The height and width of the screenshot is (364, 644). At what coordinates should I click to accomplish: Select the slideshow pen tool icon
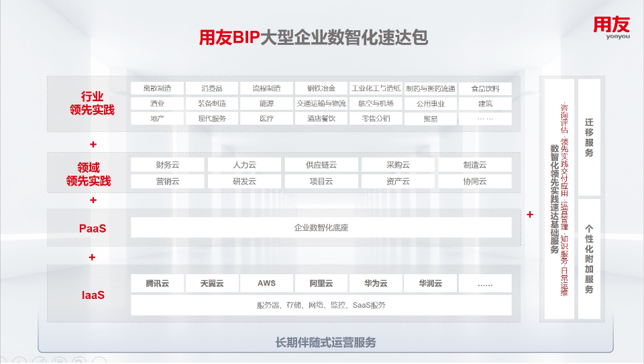tap(40, 361)
